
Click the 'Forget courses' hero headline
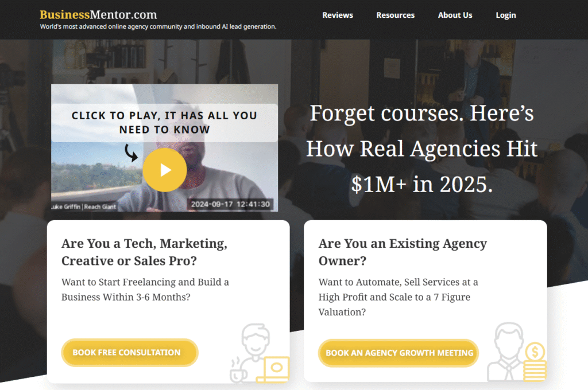[421, 149]
